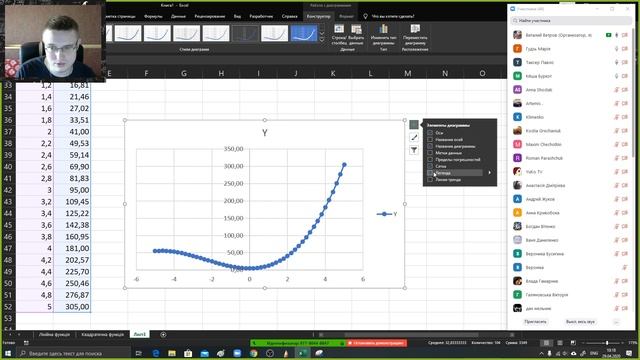The height and width of the screenshot is (360, 640).
Task: Select Page Break Preview icon in status bar
Action: coord(573,343)
